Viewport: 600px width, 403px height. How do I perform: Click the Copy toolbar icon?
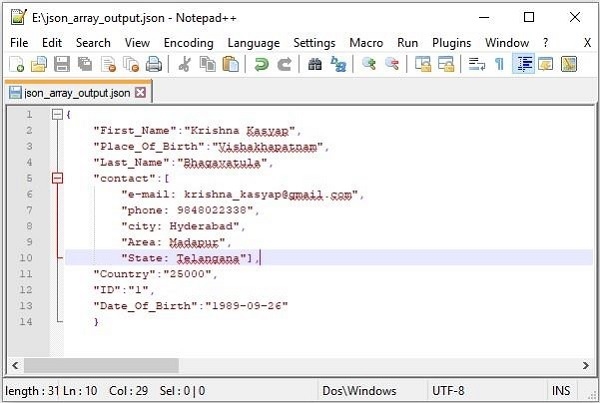[x=207, y=64]
